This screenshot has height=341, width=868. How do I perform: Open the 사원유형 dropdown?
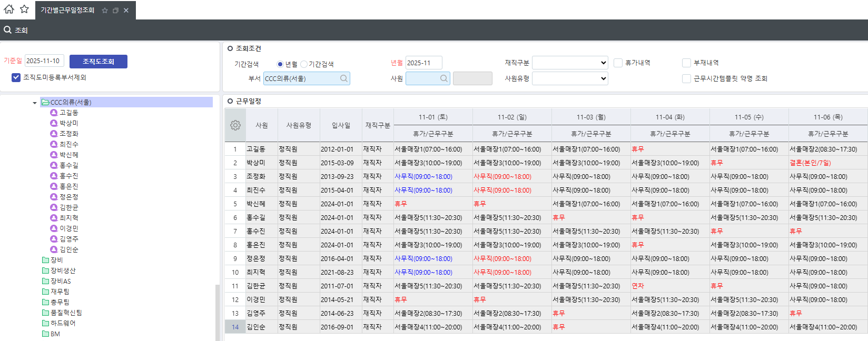point(570,78)
